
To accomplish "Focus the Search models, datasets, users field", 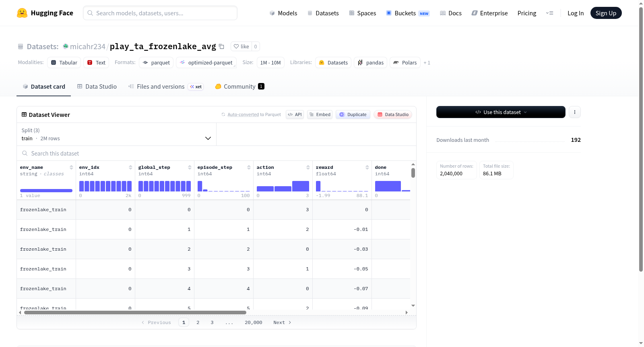I will [x=160, y=13].
